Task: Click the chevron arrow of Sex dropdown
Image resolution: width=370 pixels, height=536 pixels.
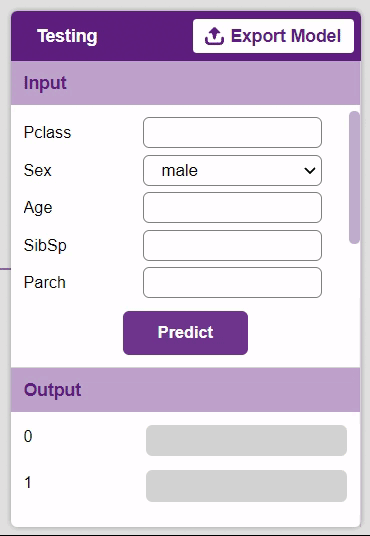Action: tap(310, 170)
